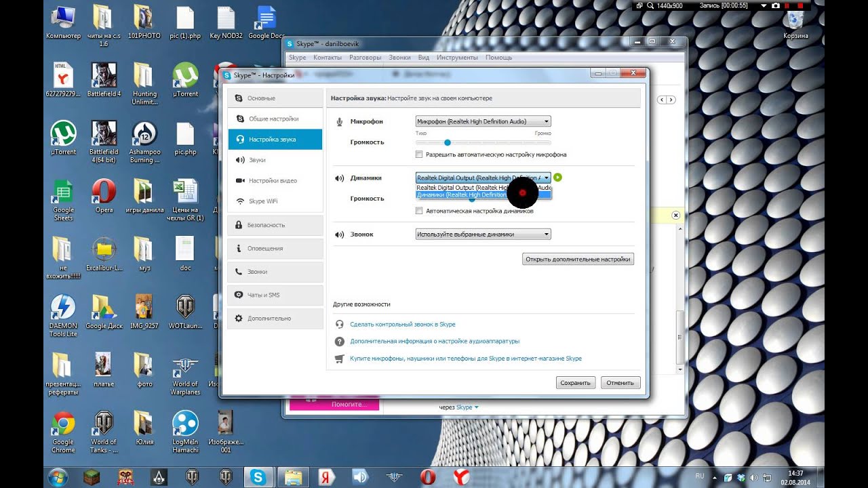The image size is (868, 488).
Task: Expand the Дополнительно settings section
Action: tap(275, 318)
